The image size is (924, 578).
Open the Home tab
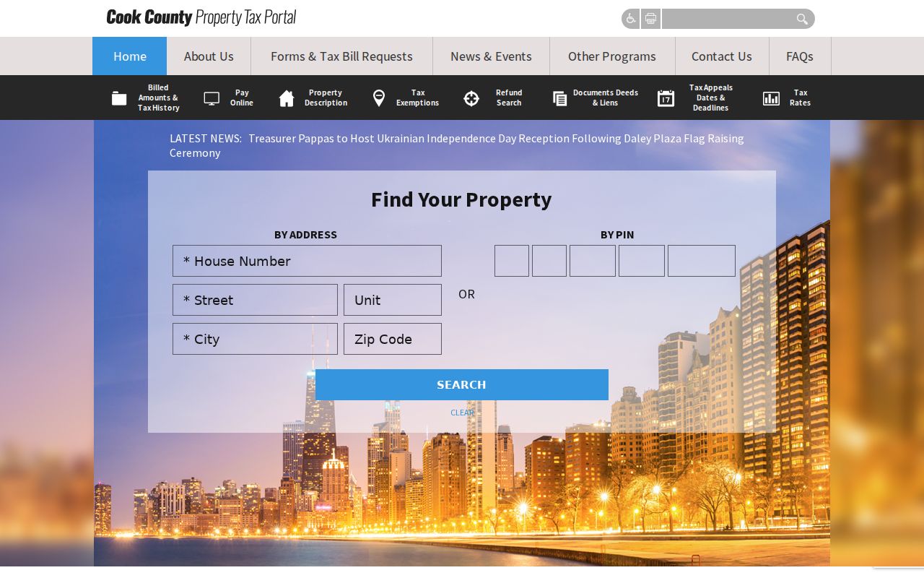[x=130, y=56]
